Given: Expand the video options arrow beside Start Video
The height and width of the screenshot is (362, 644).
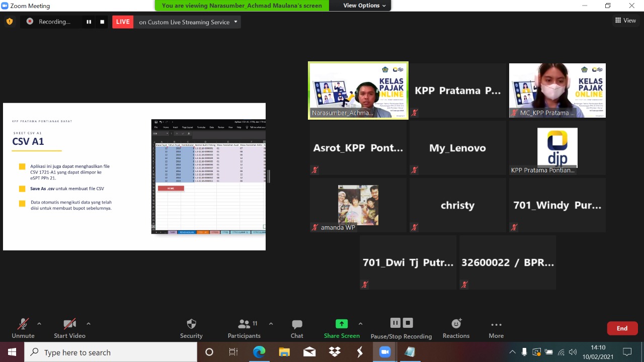Looking at the screenshot, I should pos(89,323).
